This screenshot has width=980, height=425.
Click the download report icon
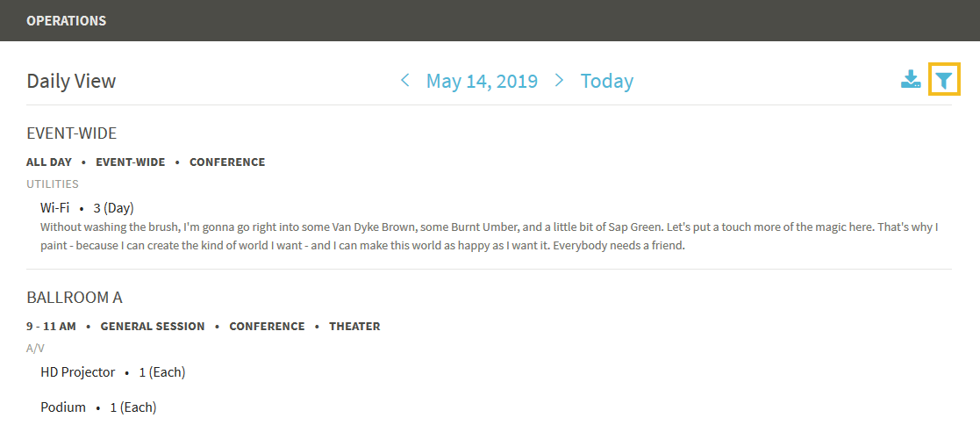[x=911, y=80]
